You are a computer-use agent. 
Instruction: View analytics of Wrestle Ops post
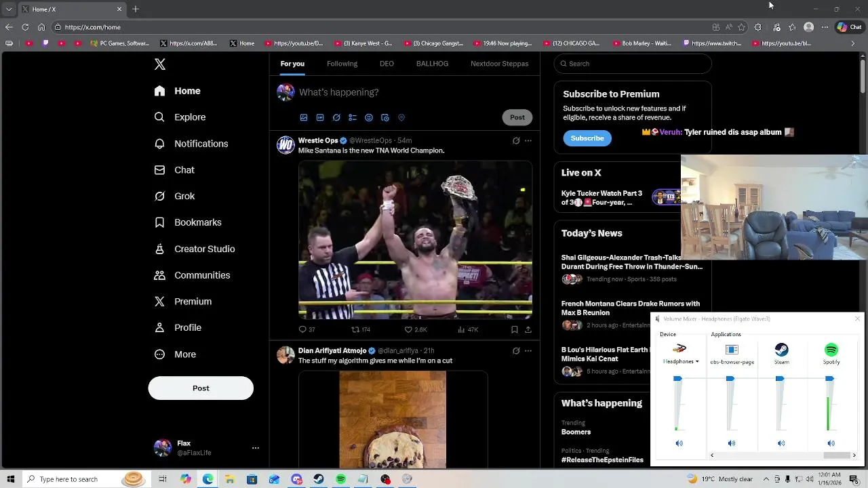(x=468, y=329)
